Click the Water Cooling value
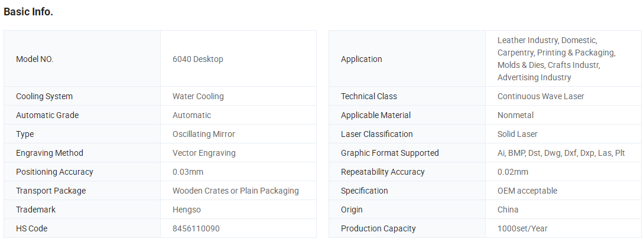 point(198,96)
